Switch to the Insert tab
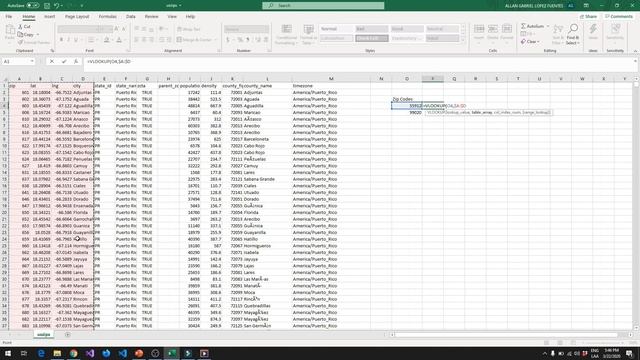 49,17
